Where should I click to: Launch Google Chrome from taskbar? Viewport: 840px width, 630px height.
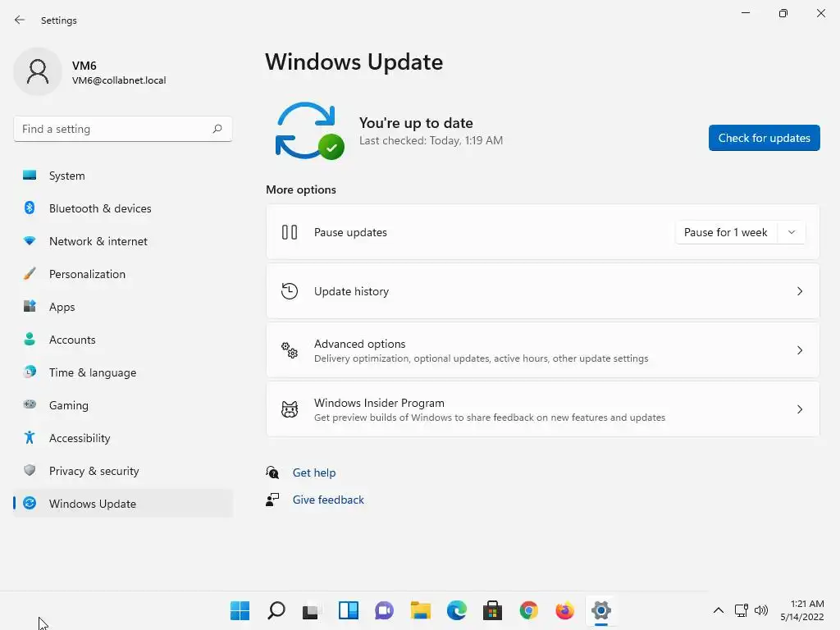pyautogui.click(x=529, y=610)
